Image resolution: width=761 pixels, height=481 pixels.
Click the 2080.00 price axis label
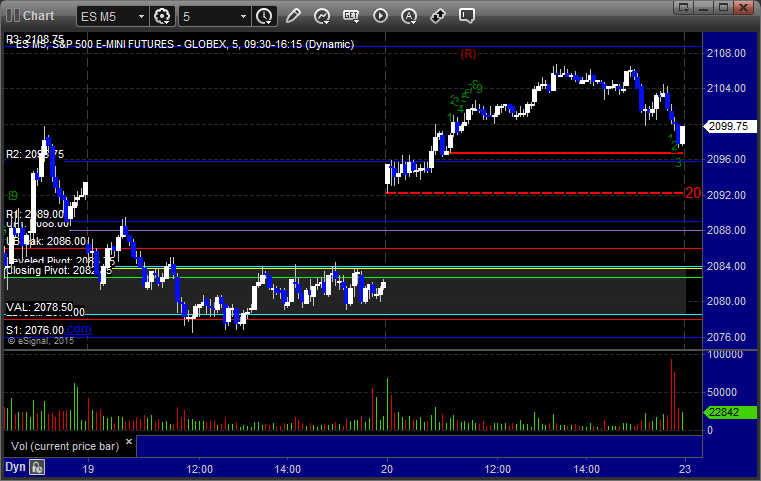[726, 301]
